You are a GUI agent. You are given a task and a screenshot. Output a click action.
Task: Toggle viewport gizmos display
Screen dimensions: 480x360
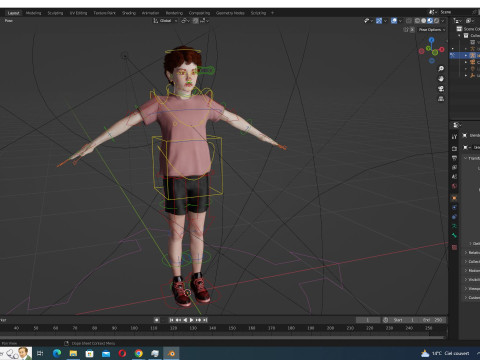[x=379, y=21]
